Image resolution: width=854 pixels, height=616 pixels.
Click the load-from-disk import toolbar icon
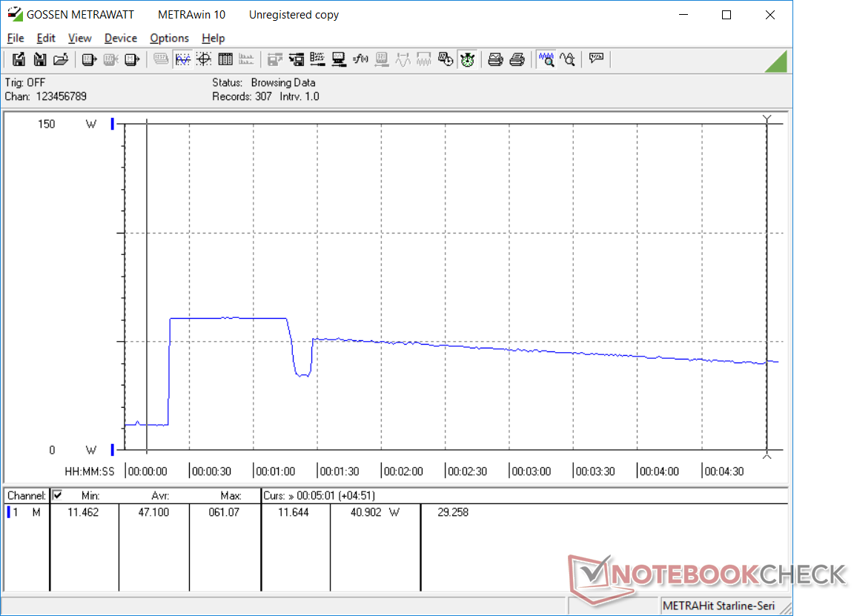(40, 59)
